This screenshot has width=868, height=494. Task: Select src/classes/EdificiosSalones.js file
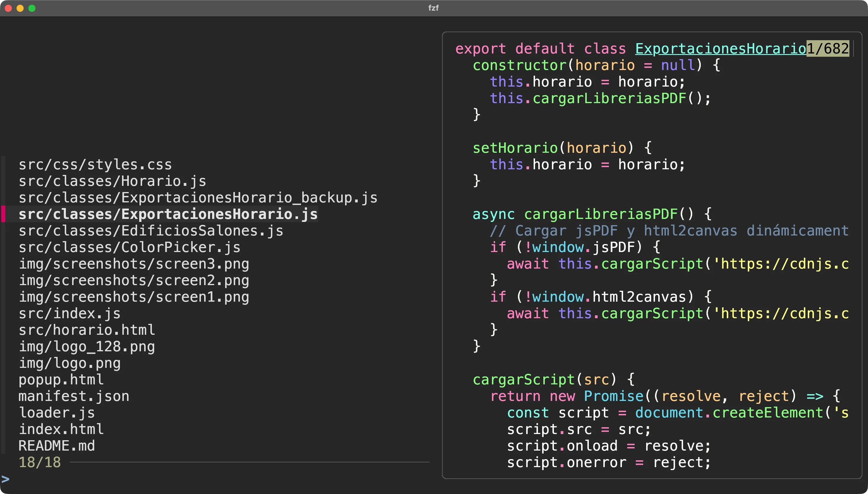click(151, 231)
